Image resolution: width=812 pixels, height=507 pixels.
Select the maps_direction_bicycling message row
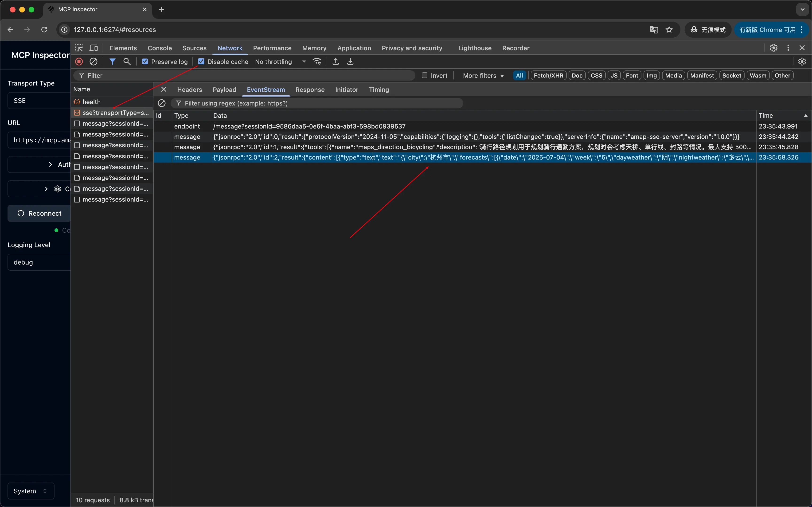[482, 147]
